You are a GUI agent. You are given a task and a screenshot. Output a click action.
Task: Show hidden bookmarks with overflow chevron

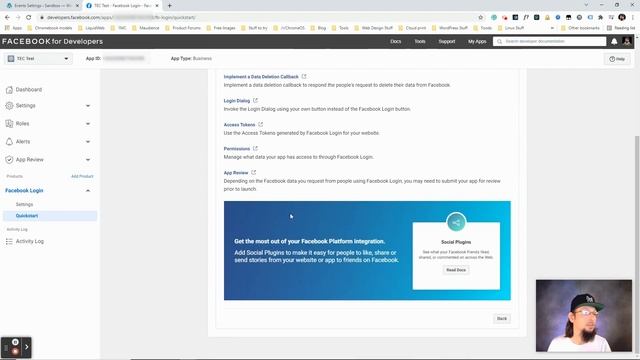click(552, 28)
